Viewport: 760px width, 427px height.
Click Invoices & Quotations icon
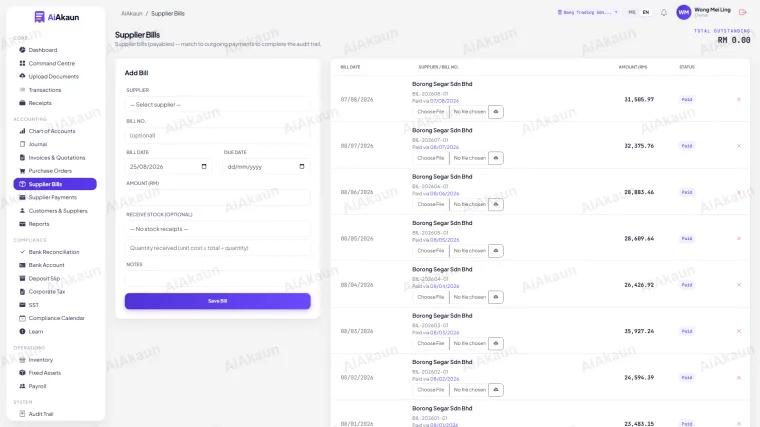[x=22, y=158]
